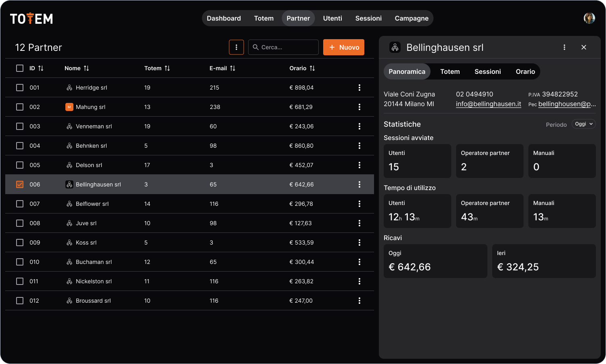
Task: Sort the table by Nome column
Action: pyautogui.click(x=86, y=68)
